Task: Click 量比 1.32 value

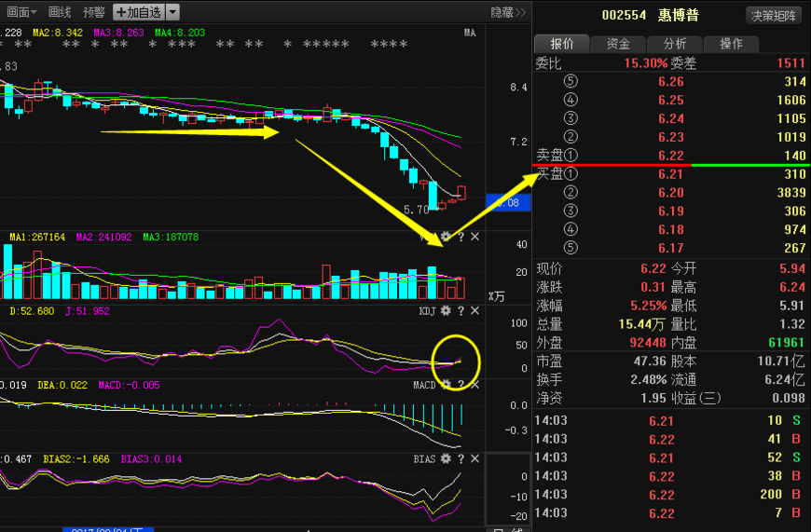Action: (x=792, y=324)
